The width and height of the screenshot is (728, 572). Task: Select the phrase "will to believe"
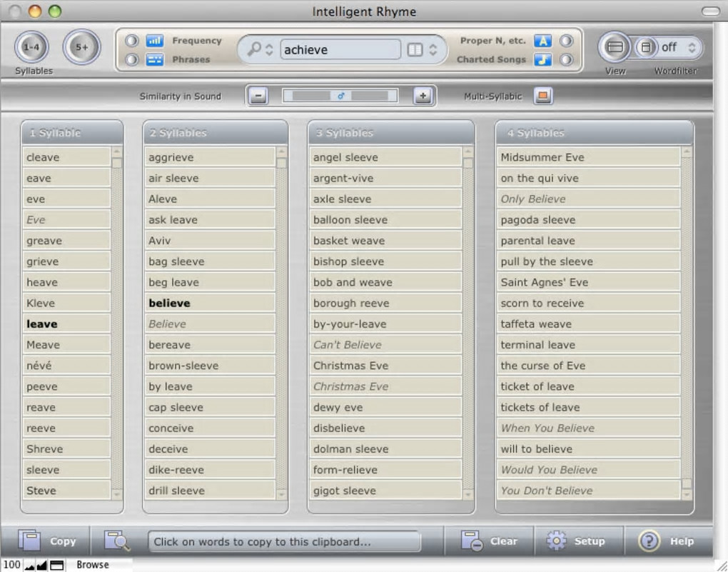tap(588, 449)
